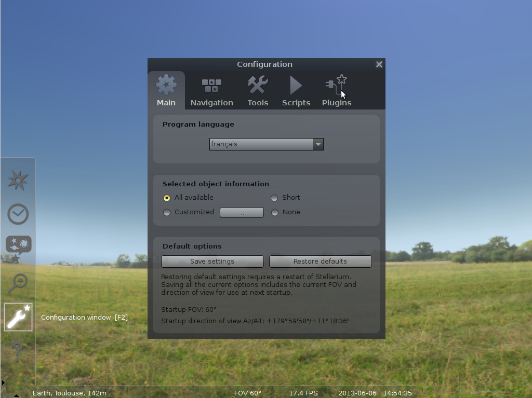The image size is (532, 398).
Task: Open the Date/time window clock icon
Action: pos(18,214)
